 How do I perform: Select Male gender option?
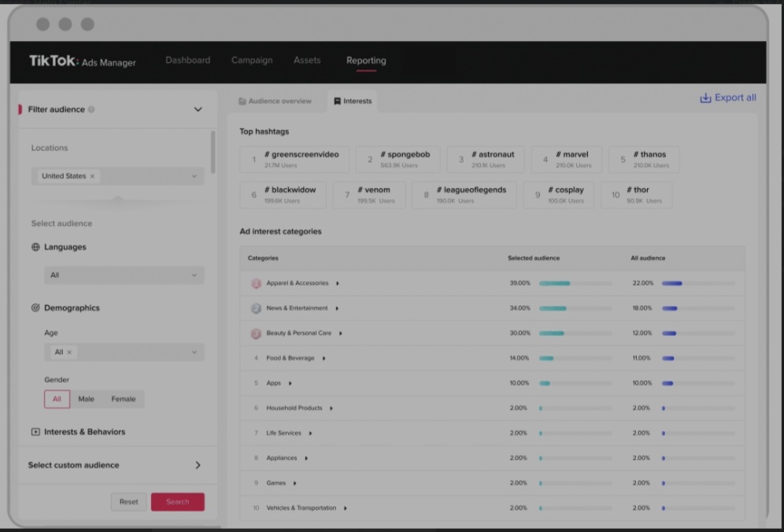[x=86, y=399]
